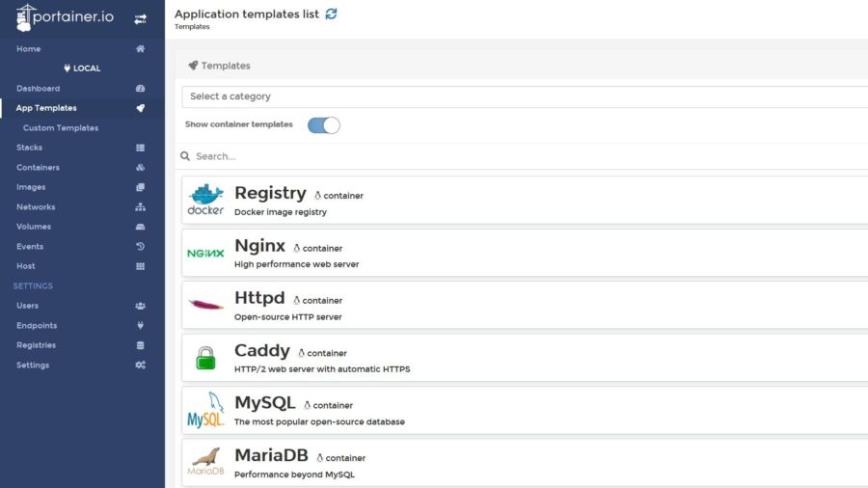This screenshot has width=868, height=488.
Task: Click 'The most popular open-source database' text
Action: tap(319, 421)
